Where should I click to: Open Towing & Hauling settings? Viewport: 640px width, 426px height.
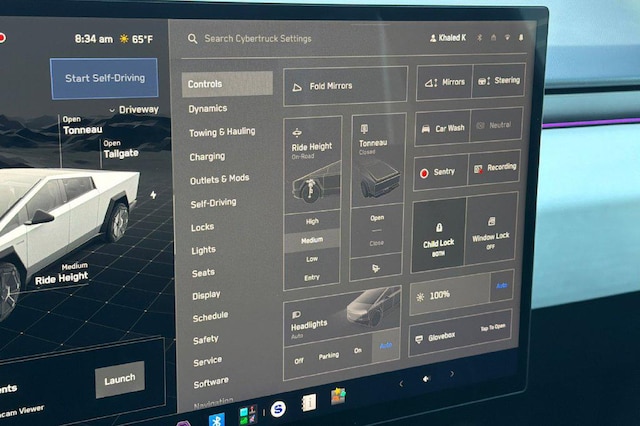pos(222,132)
